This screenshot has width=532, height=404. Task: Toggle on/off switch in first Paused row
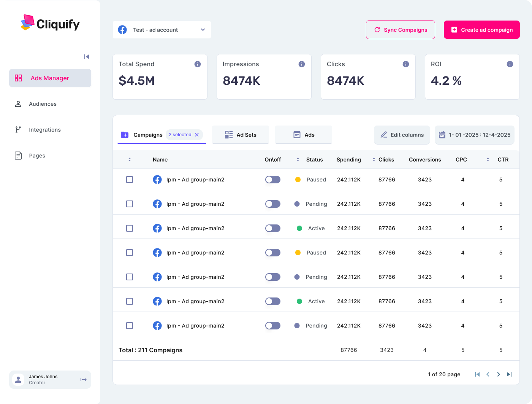pyautogui.click(x=273, y=180)
